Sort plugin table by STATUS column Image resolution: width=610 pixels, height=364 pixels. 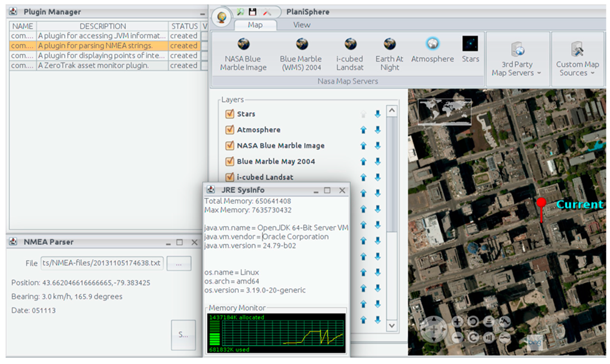[184, 26]
